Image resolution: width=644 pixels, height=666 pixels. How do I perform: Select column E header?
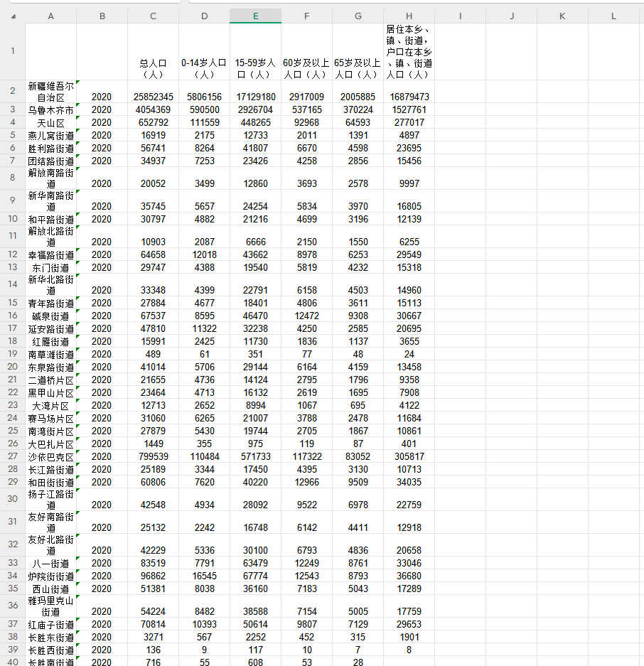click(256, 16)
